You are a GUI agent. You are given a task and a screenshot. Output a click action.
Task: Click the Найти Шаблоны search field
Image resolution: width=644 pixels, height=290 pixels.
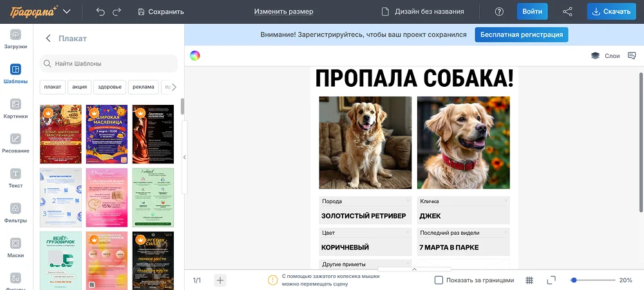pos(109,64)
